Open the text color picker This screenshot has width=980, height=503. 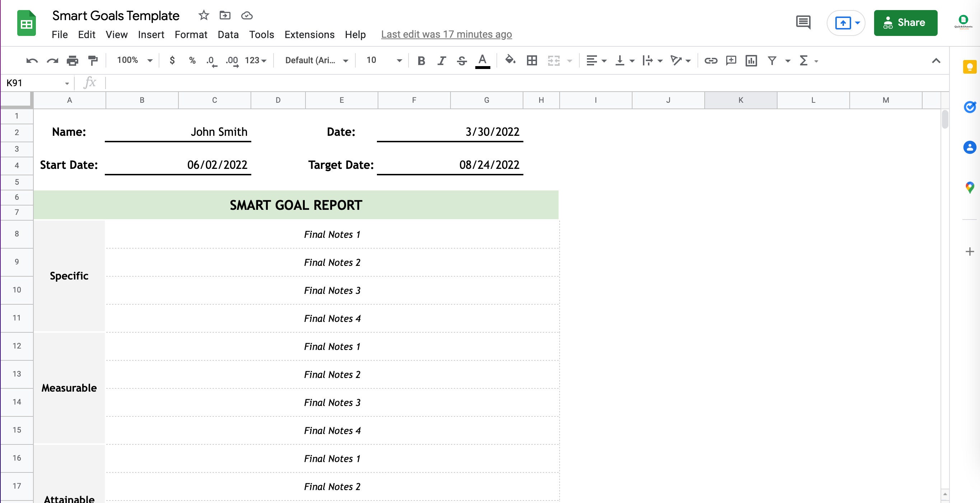(x=482, y=60)
